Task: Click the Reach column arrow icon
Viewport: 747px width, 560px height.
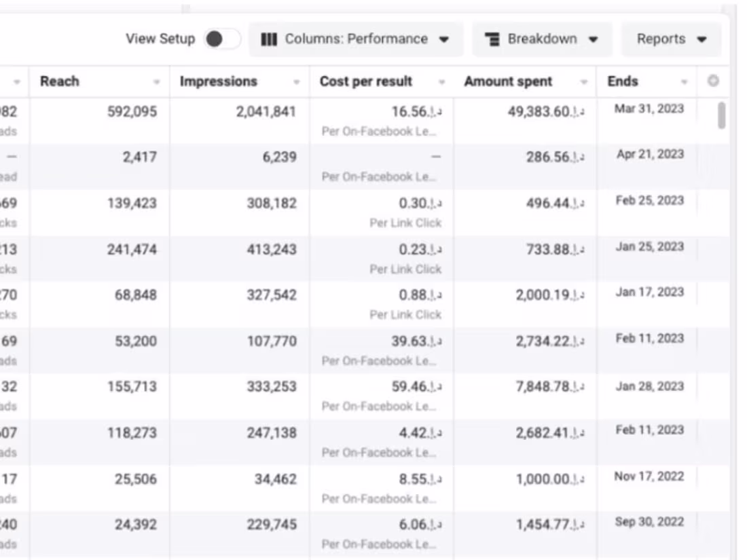Action: (x=157, y=82)
